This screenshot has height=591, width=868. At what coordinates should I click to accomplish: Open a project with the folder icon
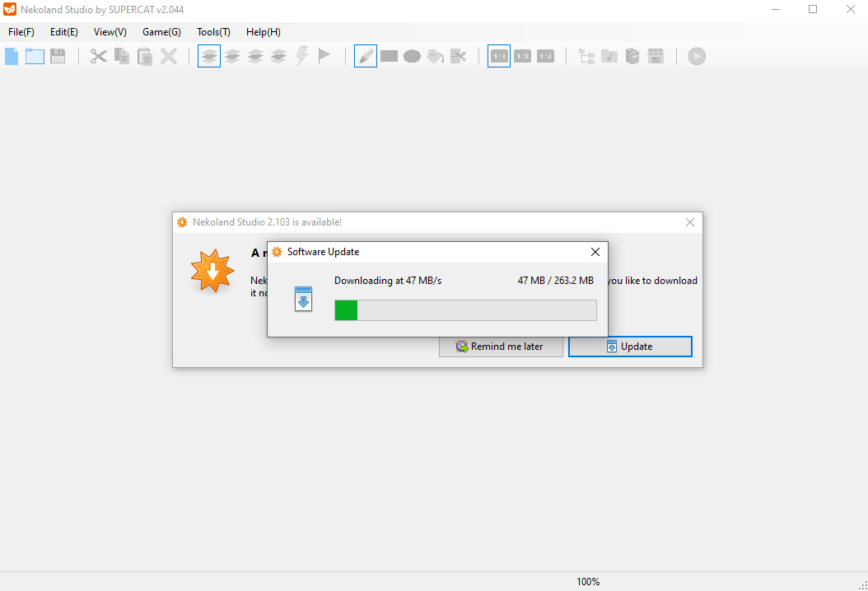point(35,56)
